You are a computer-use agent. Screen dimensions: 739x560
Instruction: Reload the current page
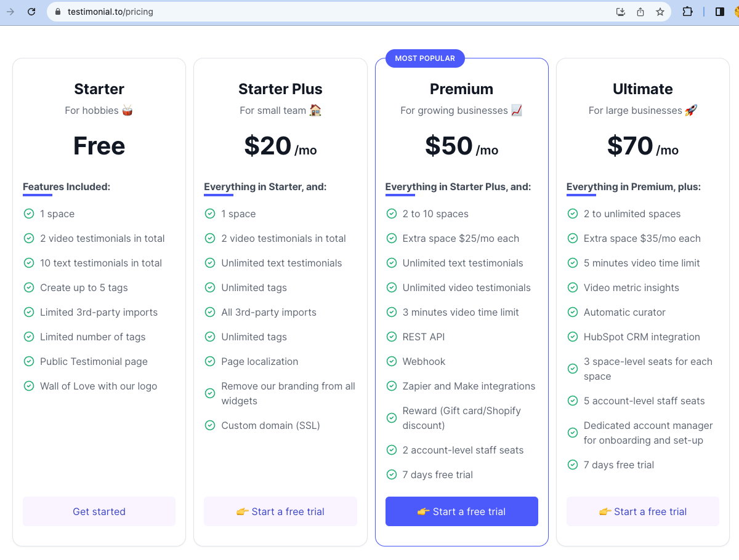click(x=31, y=12)
